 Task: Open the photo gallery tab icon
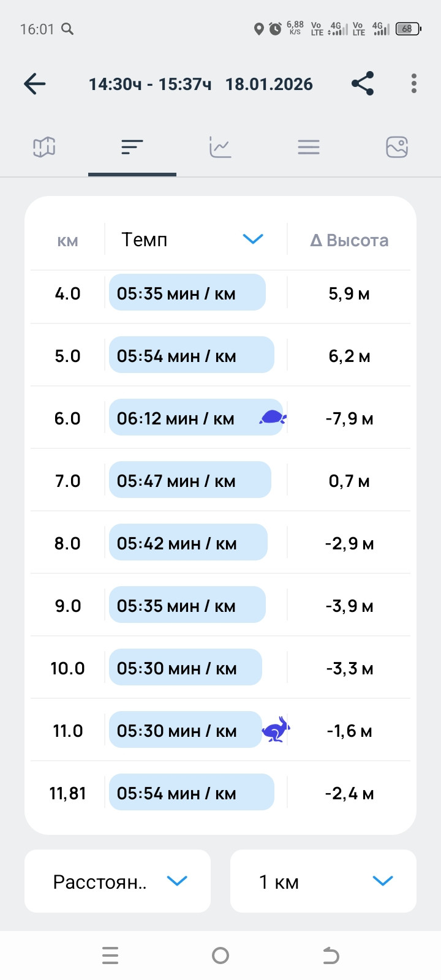(397, 147)
